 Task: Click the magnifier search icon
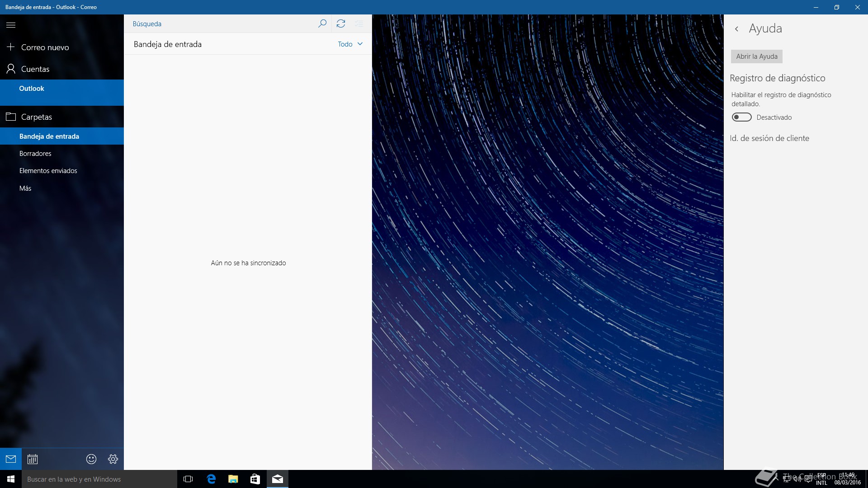point(322,23)
